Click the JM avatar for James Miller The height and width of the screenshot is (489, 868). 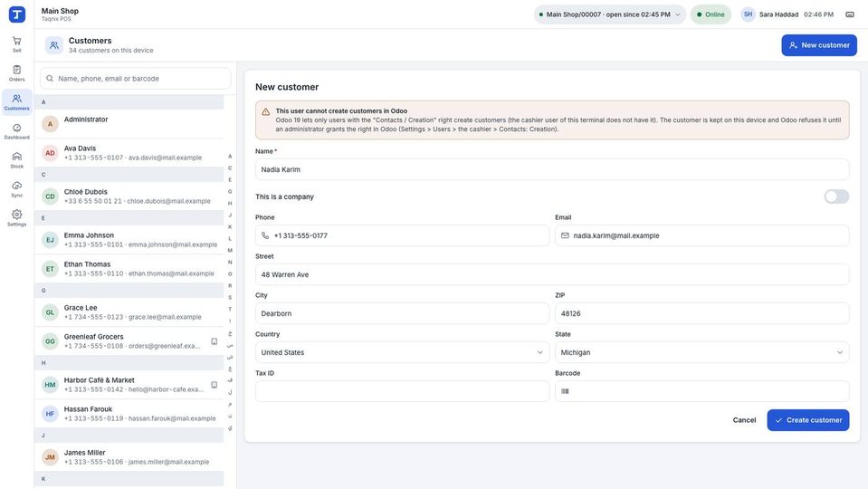click(x=51, y=457)
